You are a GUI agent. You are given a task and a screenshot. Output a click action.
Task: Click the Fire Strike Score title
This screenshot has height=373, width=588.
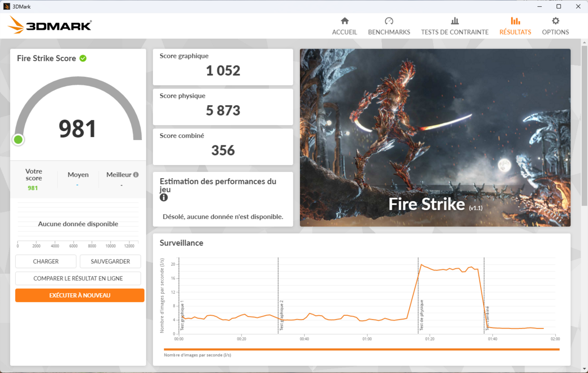point(47,58)
